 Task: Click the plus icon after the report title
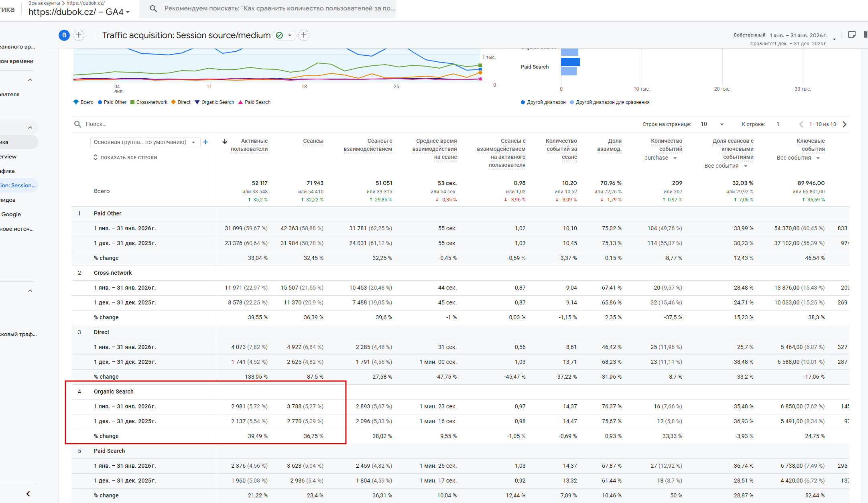(304, 35)
